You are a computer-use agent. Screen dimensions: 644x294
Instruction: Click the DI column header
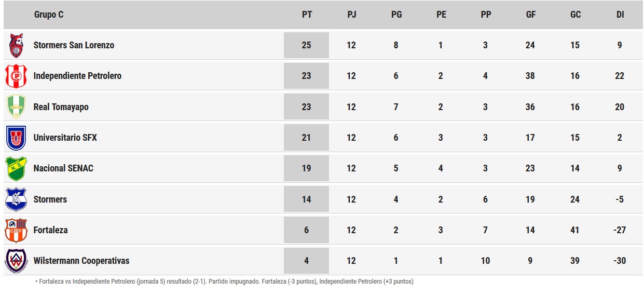620,15
